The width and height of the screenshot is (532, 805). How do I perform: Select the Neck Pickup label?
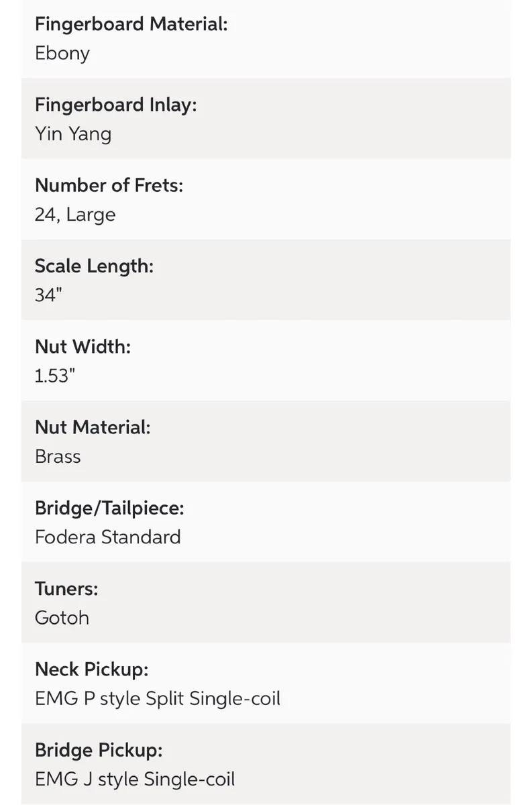tap(92, 669)
